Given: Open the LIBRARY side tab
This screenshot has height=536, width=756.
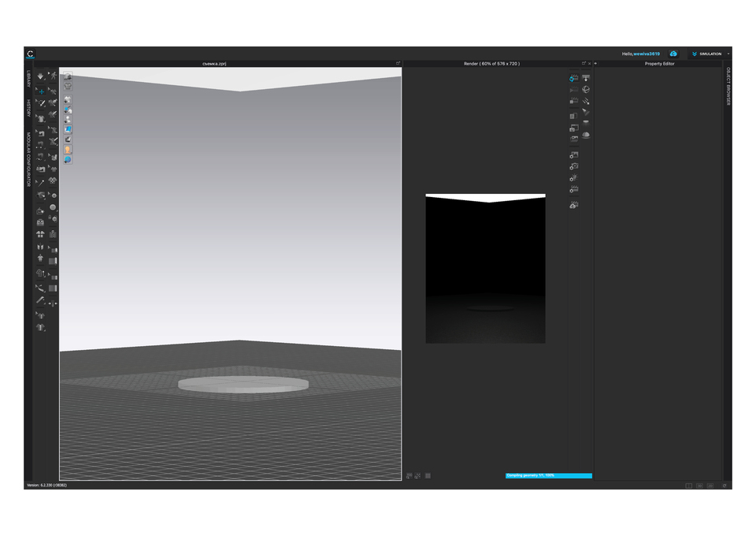Looking at the screenshot, I should click(28, 79).
